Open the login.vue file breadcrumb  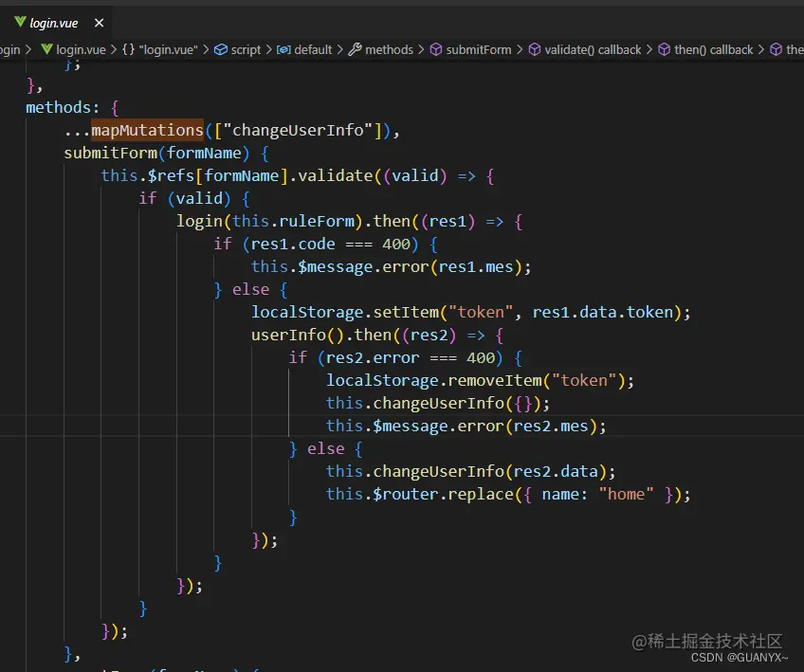coord(81,49)
